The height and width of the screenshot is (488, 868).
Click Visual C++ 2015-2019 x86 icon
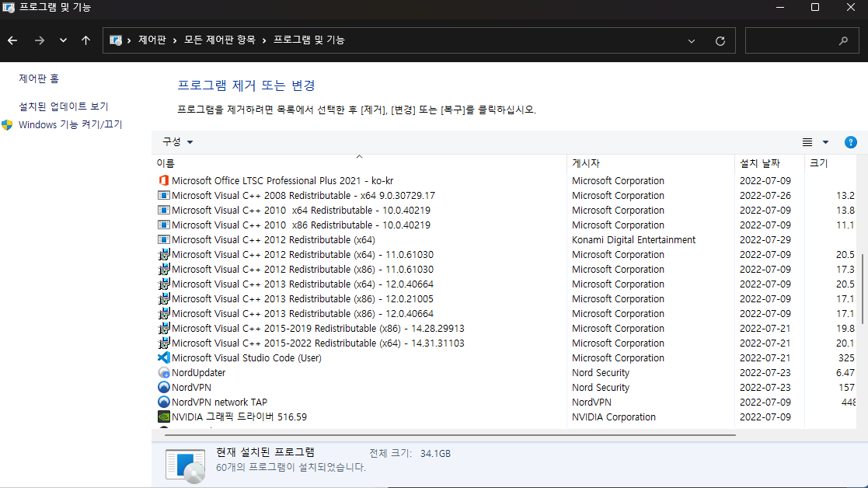163,328
